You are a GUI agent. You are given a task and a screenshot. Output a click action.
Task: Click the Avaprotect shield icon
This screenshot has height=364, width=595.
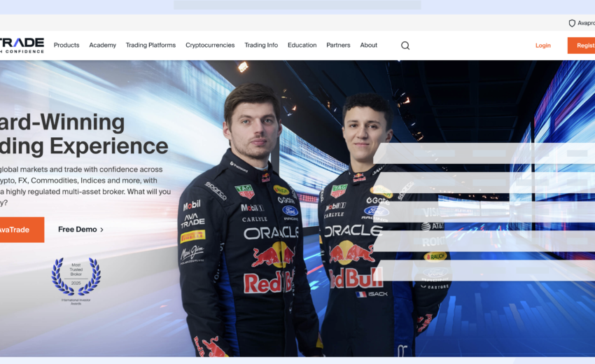(x=572, y=24)
